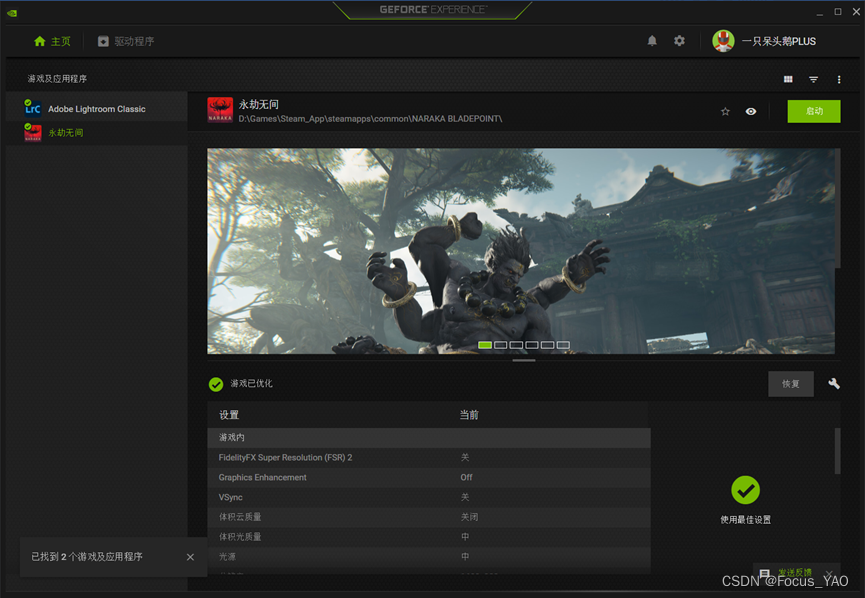This screenshot has height=598, width=865.
Task: Click the Graphics Enhancement row
Action: (x=429, y=477)
